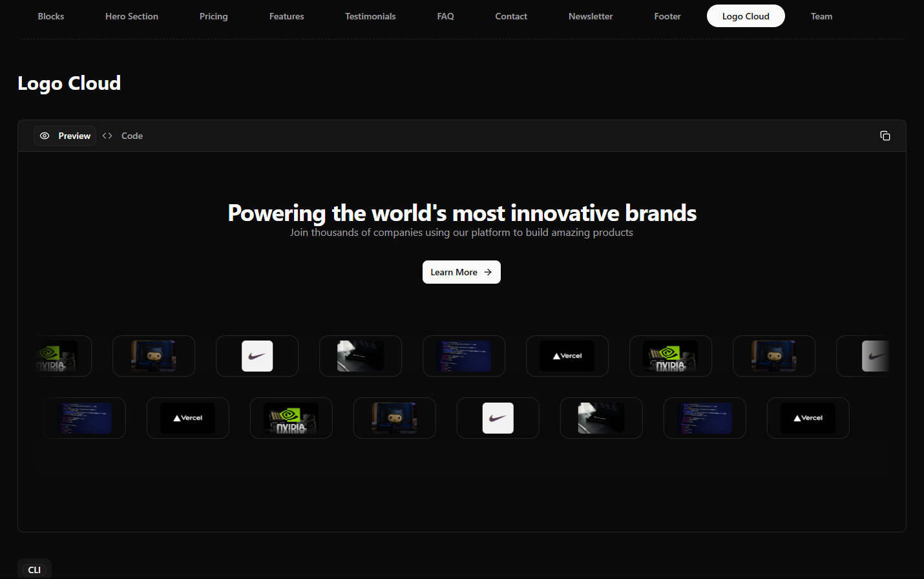Screen dimensions: 924x579
Task: Open the Pricing category
Action: [x=214, y=16]
